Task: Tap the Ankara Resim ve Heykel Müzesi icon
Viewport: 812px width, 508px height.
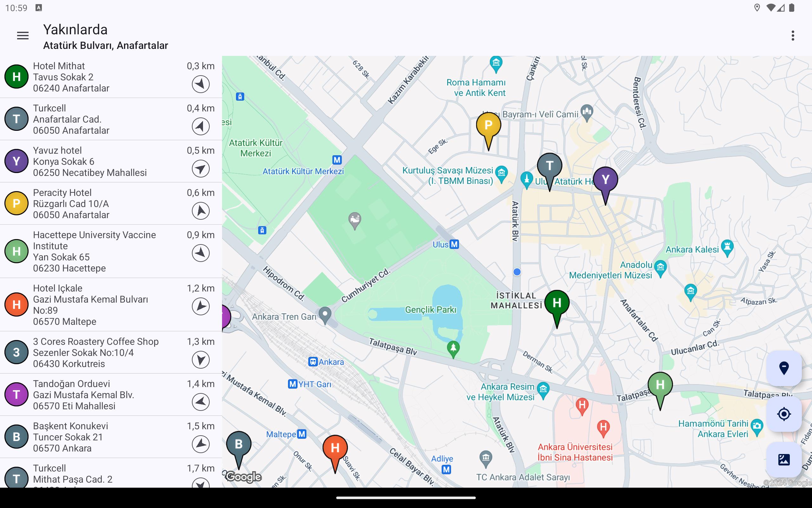Action: pos(543,391)
